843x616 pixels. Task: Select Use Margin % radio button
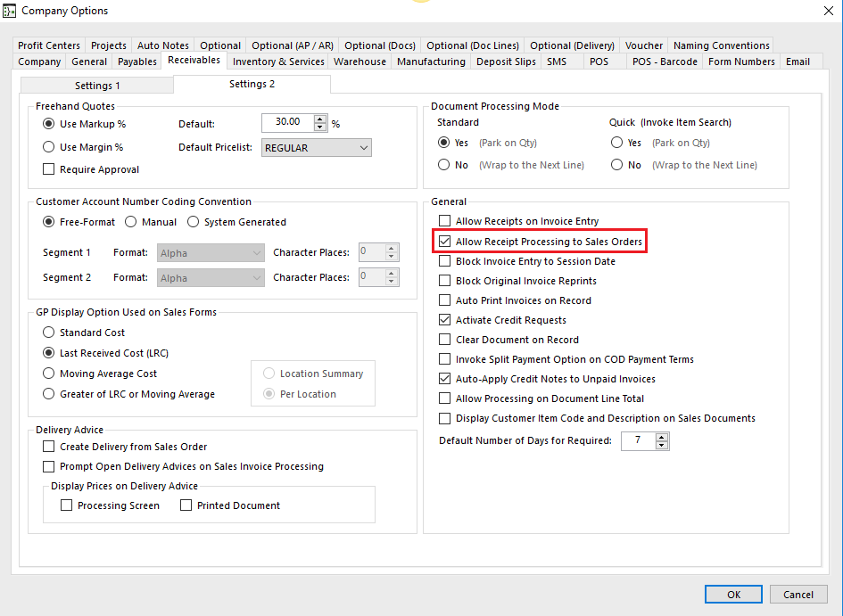pyautogui.click(x=49, y=147)
